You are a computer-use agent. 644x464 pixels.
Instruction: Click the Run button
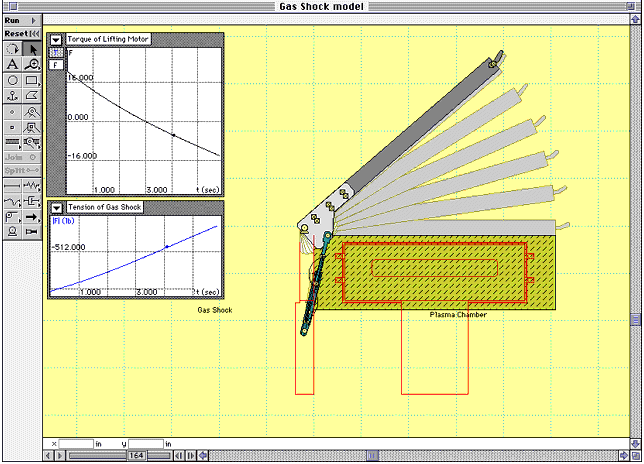(21, 20)
